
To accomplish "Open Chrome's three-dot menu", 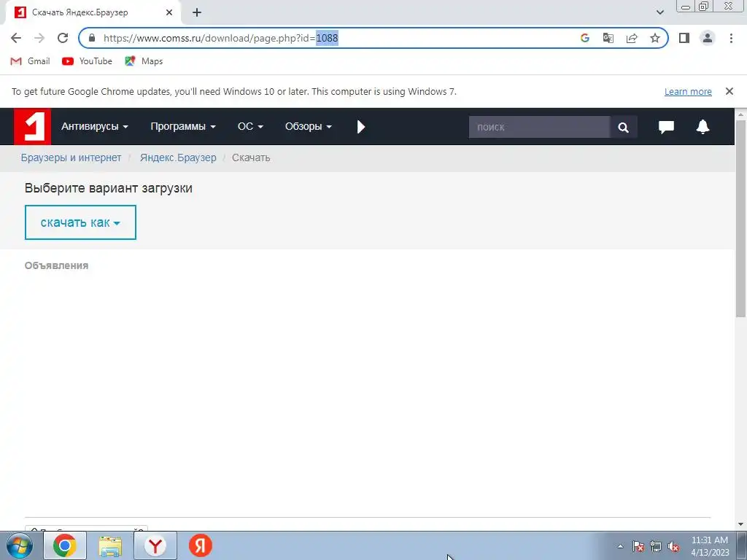I will (731, 38).
